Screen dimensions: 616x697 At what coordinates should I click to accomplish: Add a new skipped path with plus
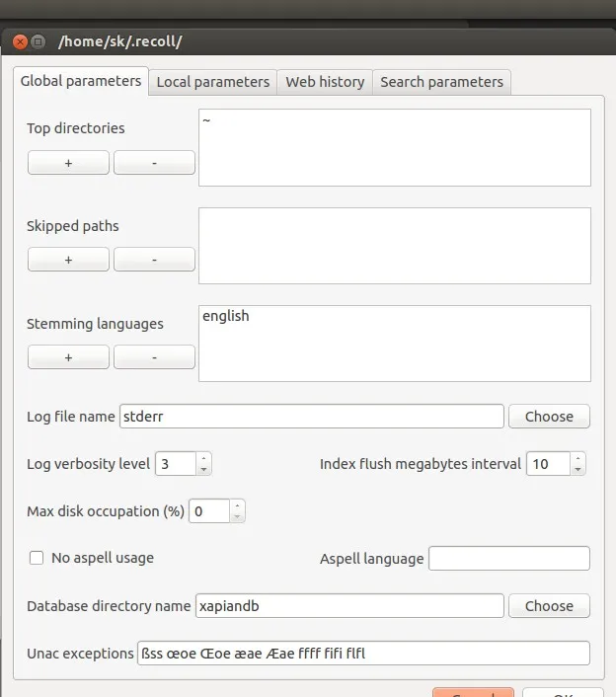click(68, 260)
